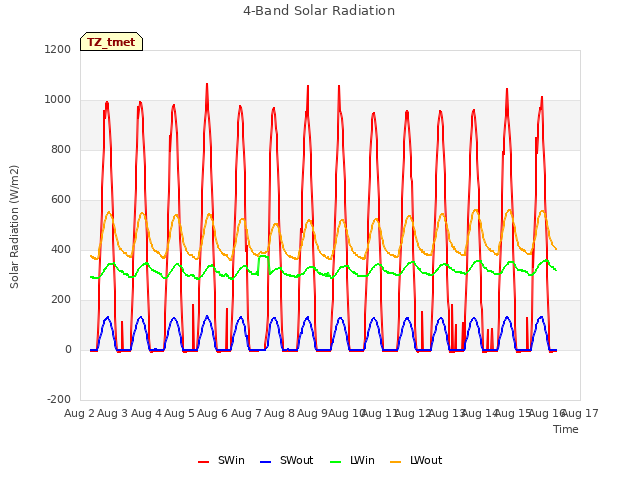Click the Aug 3 x-axis tick label
The height and width of the screenshot is (480, 640).
(x=113, y=413)
